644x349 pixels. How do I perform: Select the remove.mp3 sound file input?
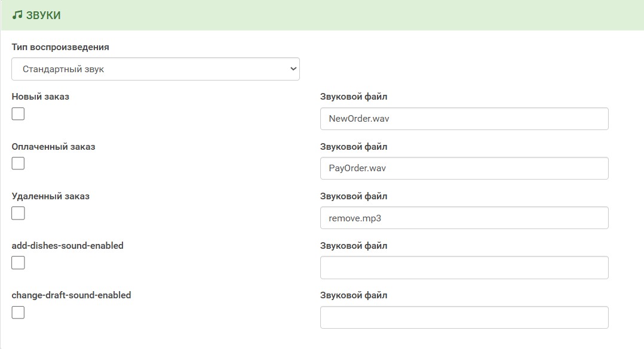(x=464, y=218)
